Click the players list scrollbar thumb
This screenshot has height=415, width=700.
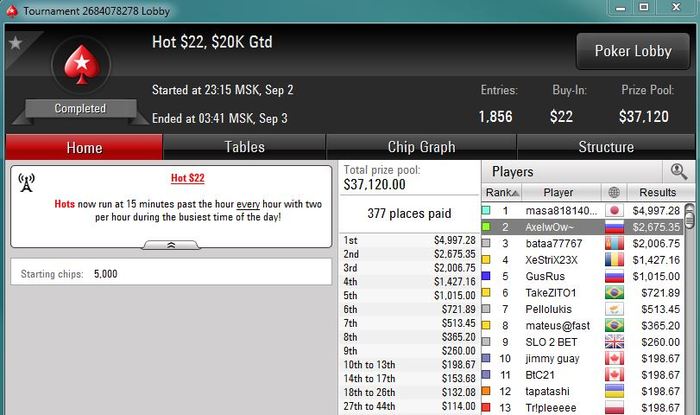tap(690, 217)
